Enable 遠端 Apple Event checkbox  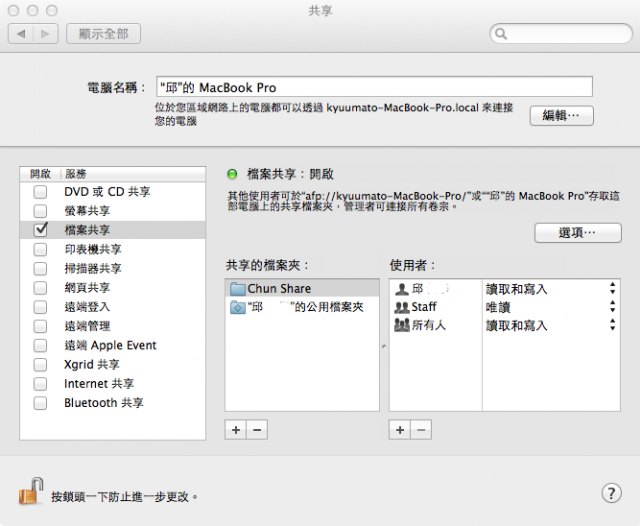tap(40, 345)
